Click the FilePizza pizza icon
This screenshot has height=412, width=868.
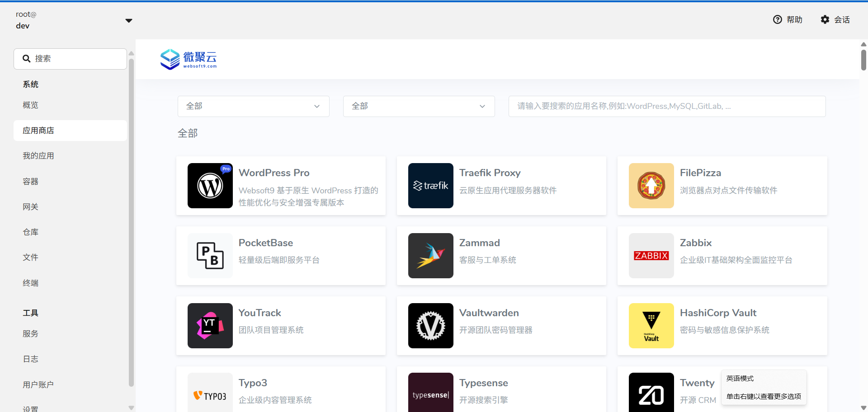651,185
